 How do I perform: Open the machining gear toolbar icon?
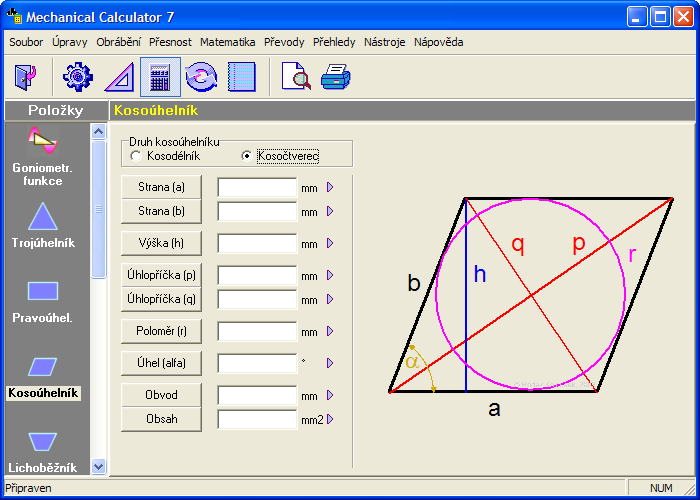click(78, 77)
